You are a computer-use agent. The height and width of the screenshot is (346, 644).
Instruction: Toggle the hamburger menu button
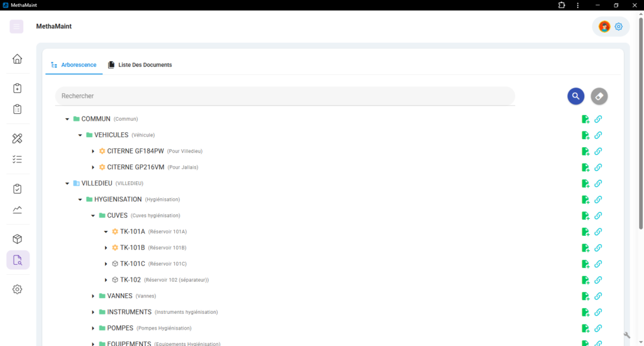click(16, 26)
